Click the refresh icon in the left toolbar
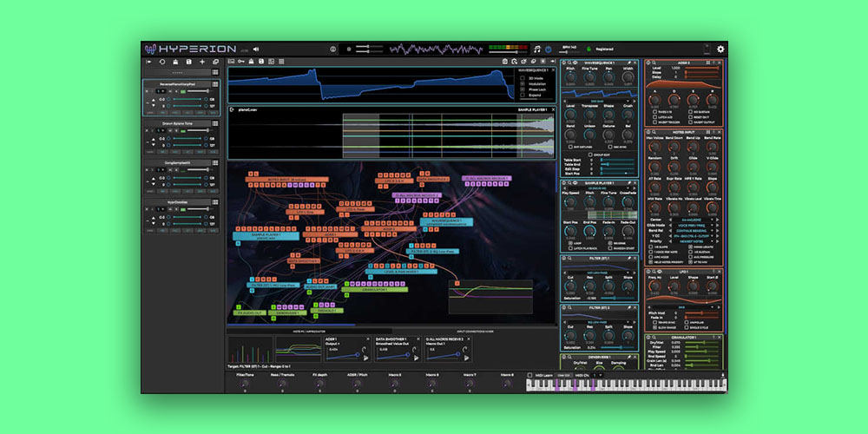 pyautogui.click(x=161, y=62)
